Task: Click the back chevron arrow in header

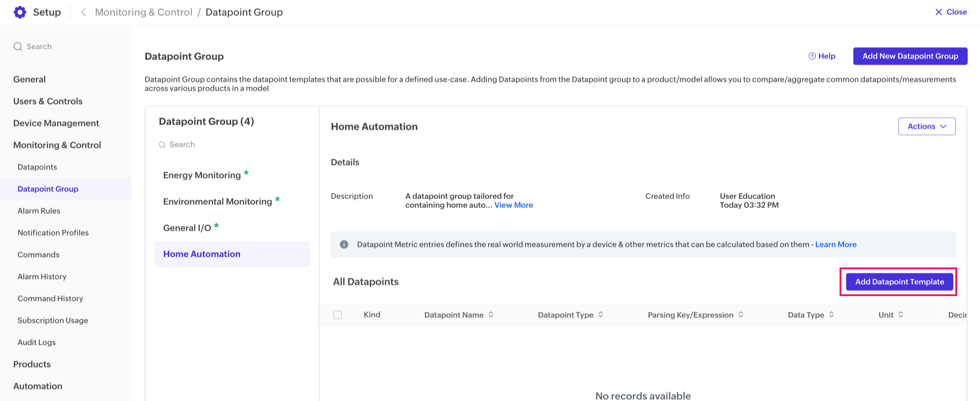Action: point(84,12)
